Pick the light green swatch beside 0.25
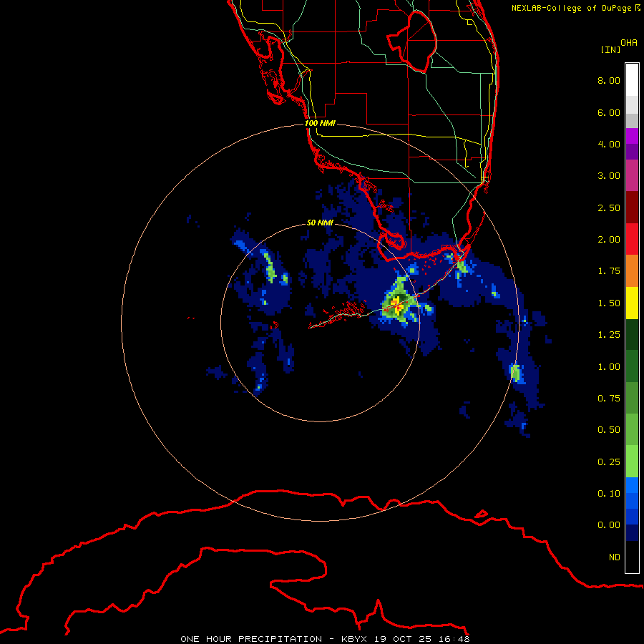The image size is (644, 644). click(632, 462)
